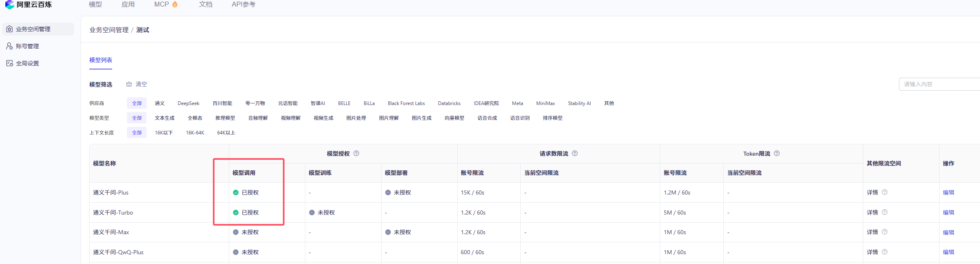This screenshot has height=264, width=980.
Task: Click 详情 help icon in 通义千问-Plus row
Action: coord(885,192)
